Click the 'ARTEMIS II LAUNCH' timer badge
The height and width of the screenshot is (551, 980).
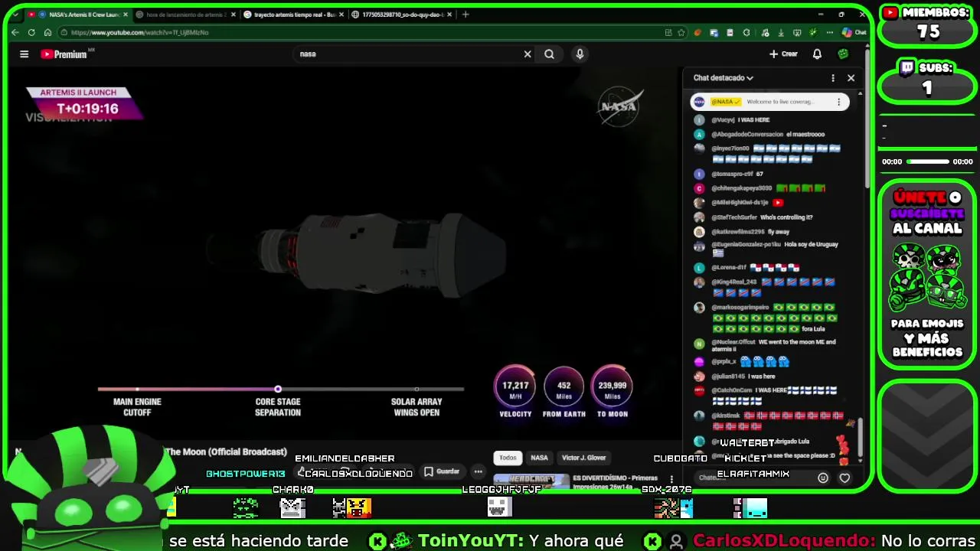tap(84, 103)
